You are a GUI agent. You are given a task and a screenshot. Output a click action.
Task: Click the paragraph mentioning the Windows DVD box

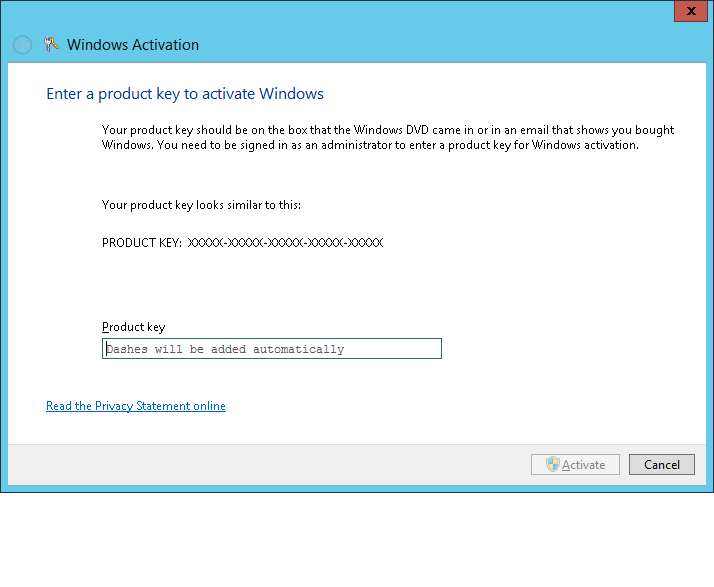[388, 131]
